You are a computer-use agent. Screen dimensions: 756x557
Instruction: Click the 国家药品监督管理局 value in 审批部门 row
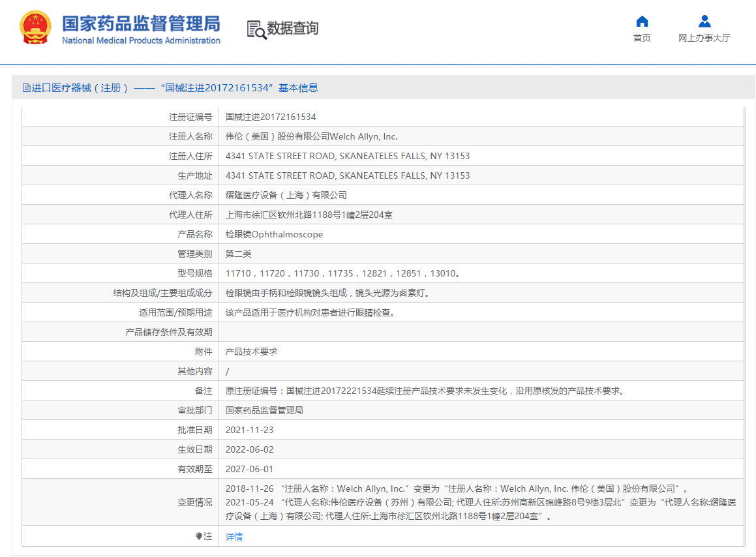click(x=264, y=410)
